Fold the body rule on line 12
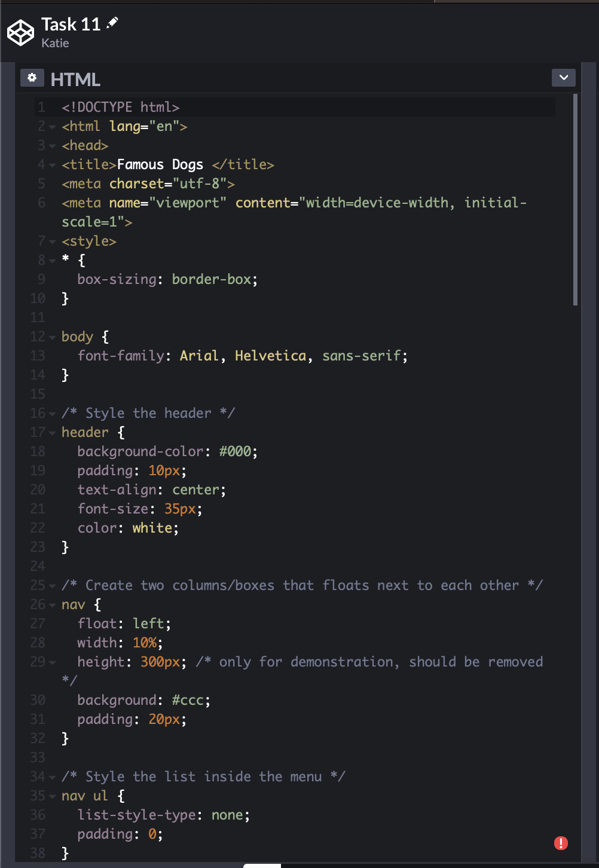The width and height of the screenshot is (599, 868). click(53, 337)
